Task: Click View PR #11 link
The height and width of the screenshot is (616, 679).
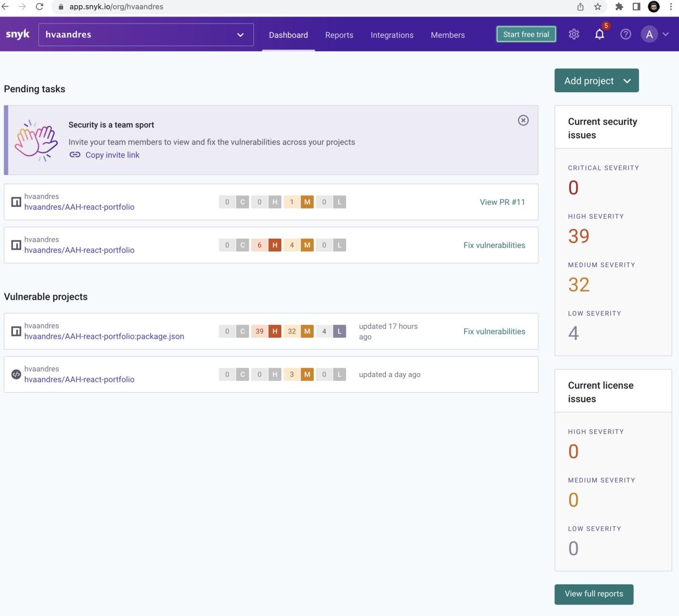Action: pyautogui.click(x=502, y=202)
